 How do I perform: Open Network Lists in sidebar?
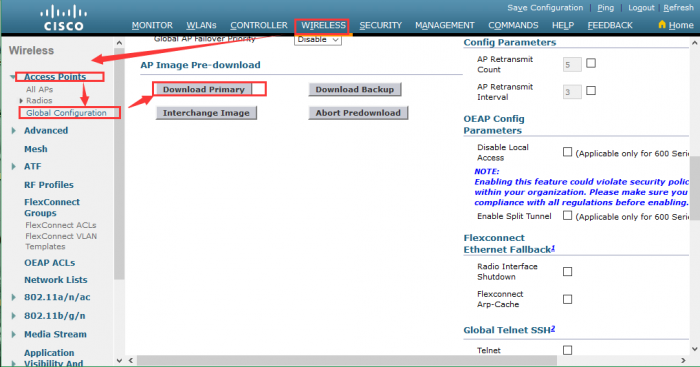[x=56, y=280]
